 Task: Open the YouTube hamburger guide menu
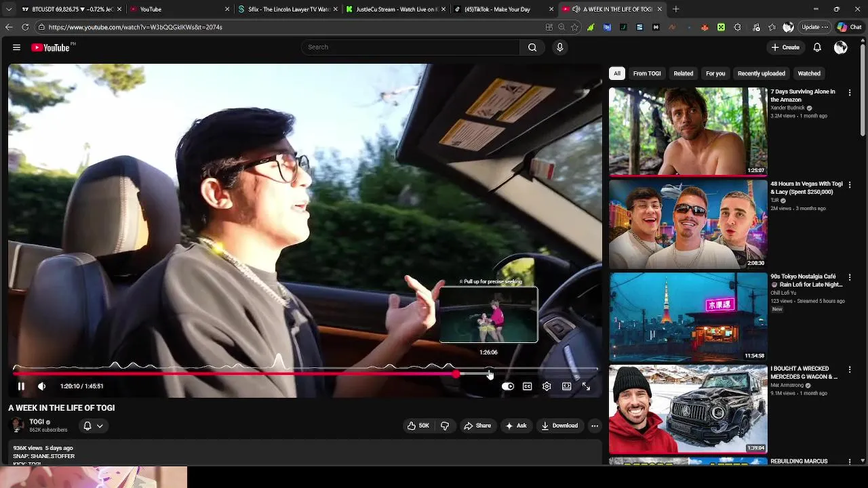click(16, 47)
